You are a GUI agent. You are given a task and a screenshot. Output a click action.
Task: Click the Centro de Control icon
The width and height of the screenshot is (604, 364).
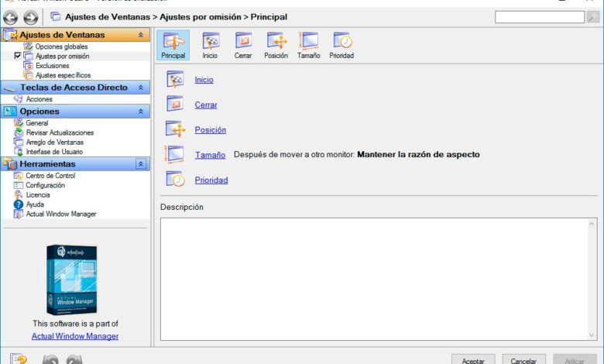pos(18,176)
